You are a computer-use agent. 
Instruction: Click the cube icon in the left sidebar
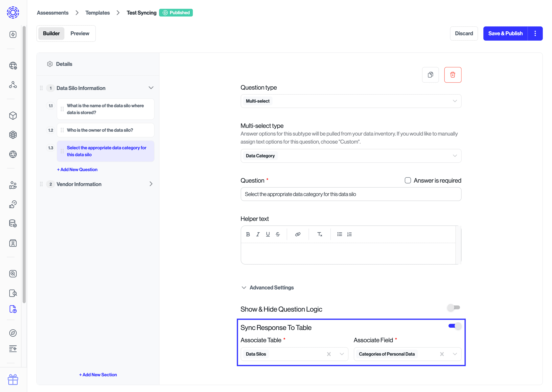(x=13, y=116)
